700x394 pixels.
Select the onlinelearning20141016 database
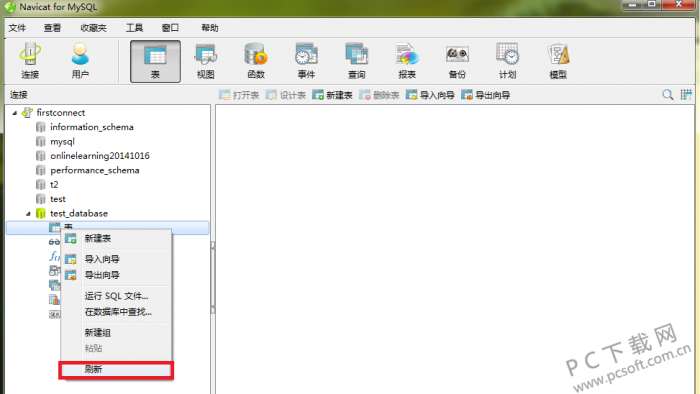100,156
